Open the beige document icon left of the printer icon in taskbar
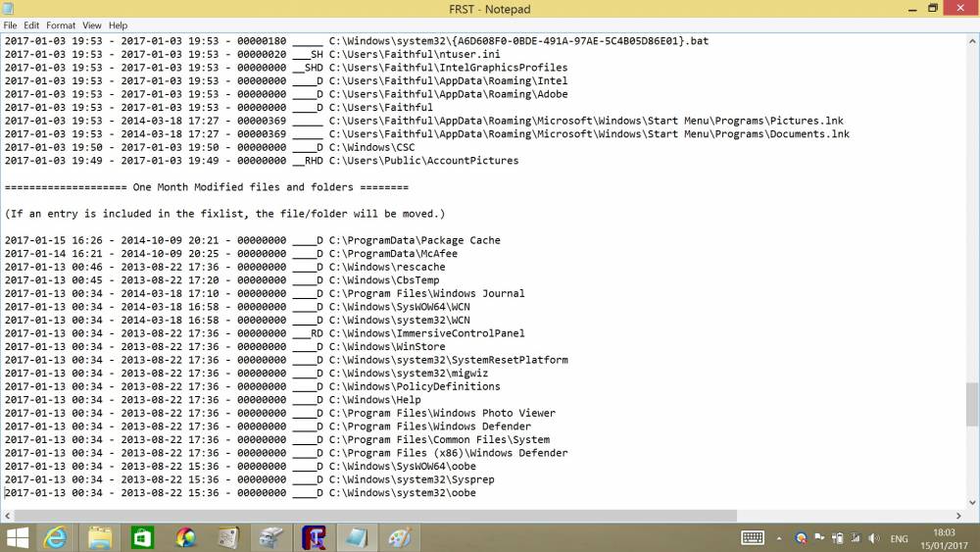Image resolution: width=980 pixels, height=552 pixels. (228, 537)
